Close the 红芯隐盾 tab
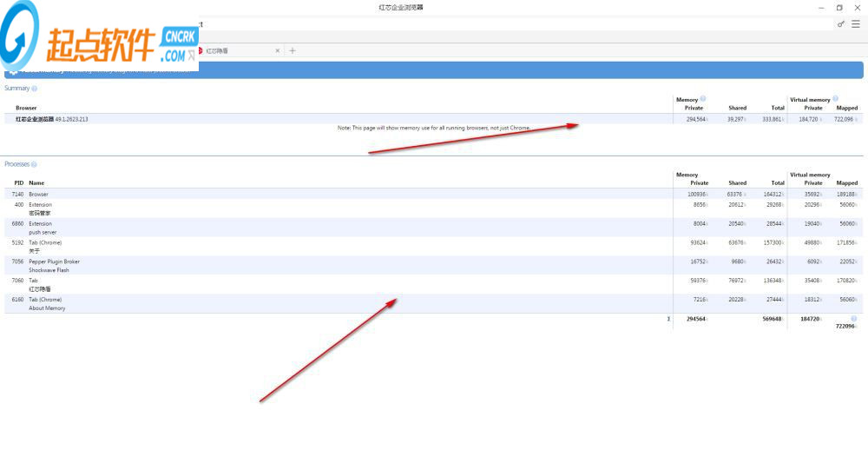This screenshot has height=470, width=868. pyautogui.click(x=278, y=50)
